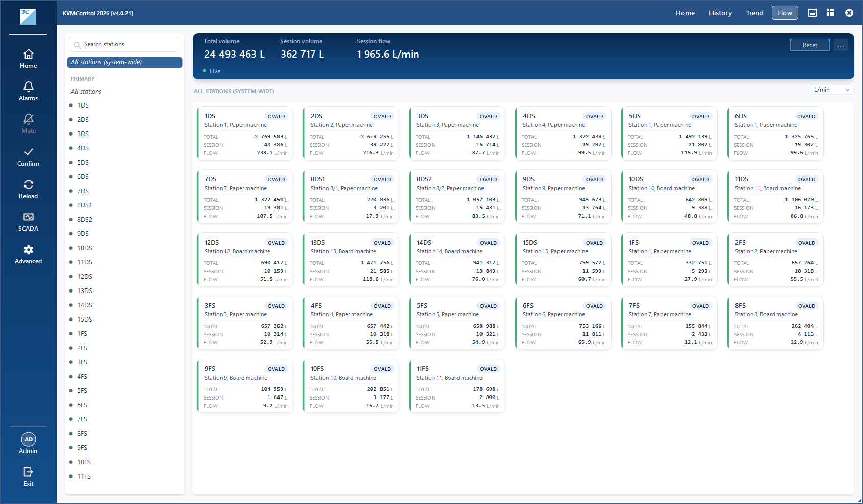Open the three-dots menu beside Reset

(x=841, y=45)
